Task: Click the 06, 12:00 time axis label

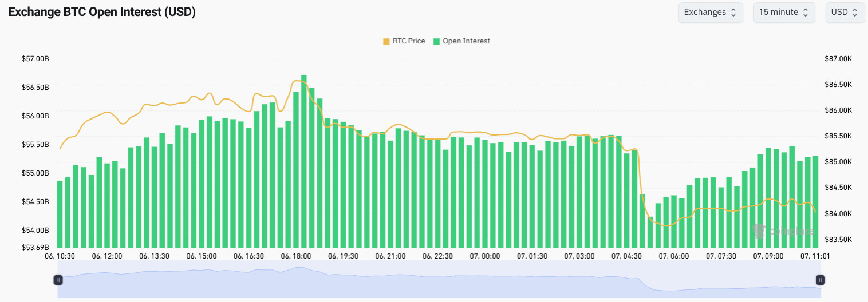Action: coord(107,257)
